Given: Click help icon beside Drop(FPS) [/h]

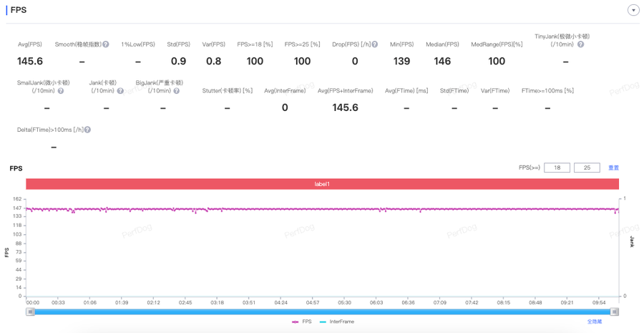Looking at the screenshot, I should (x=374, y=44).
